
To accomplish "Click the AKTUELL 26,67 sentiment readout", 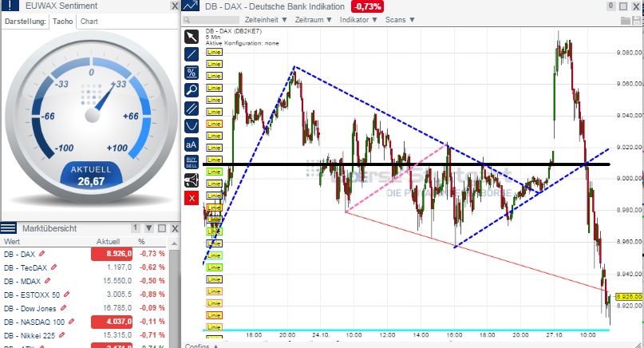I will pyautogui.click(x=91, y=176).
